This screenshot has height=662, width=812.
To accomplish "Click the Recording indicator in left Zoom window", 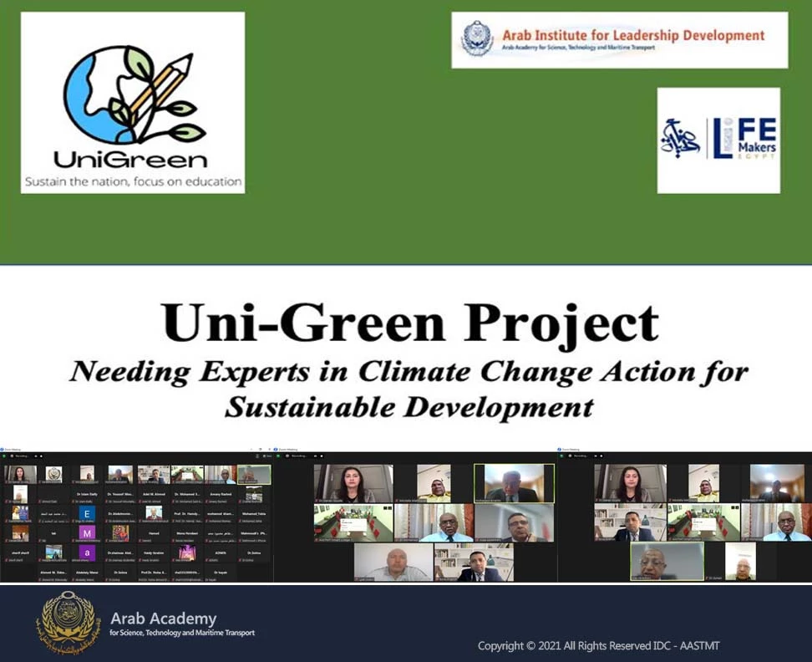I will point(21,456).
